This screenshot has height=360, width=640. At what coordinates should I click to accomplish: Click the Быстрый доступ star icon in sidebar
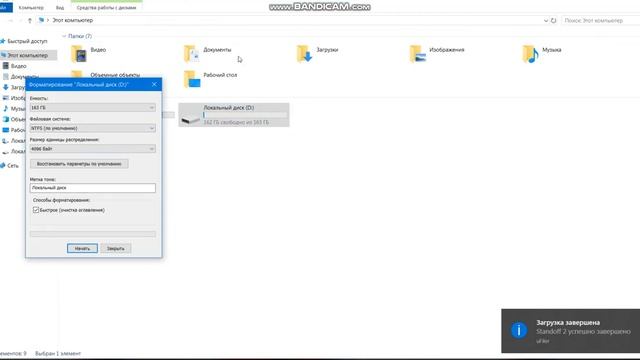3,41
